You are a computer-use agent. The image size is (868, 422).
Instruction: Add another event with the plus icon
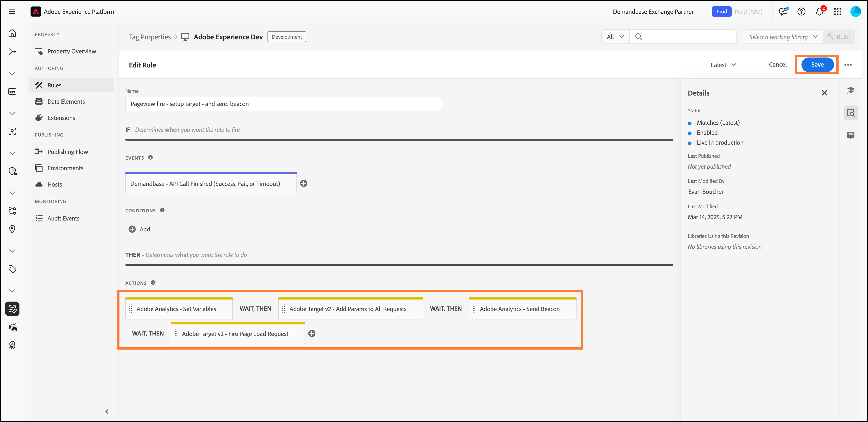304,184
